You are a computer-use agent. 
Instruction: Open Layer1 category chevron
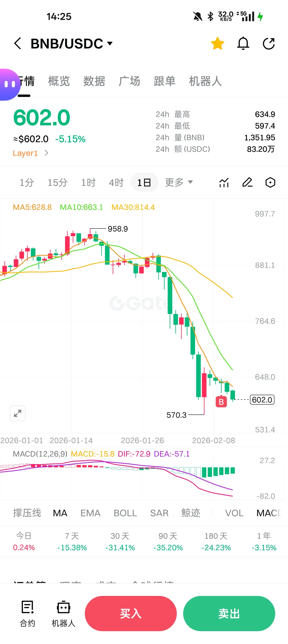46,153
